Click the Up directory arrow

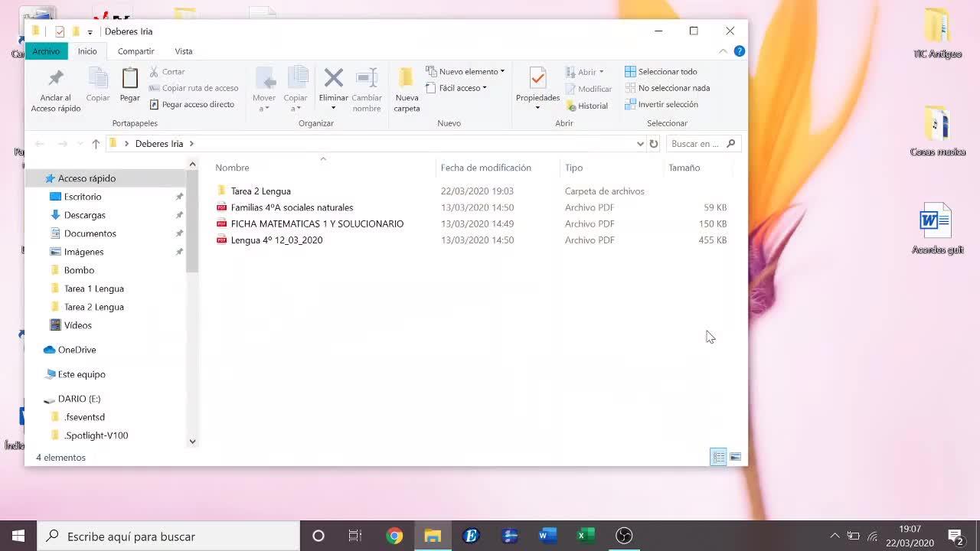point(96,144)
